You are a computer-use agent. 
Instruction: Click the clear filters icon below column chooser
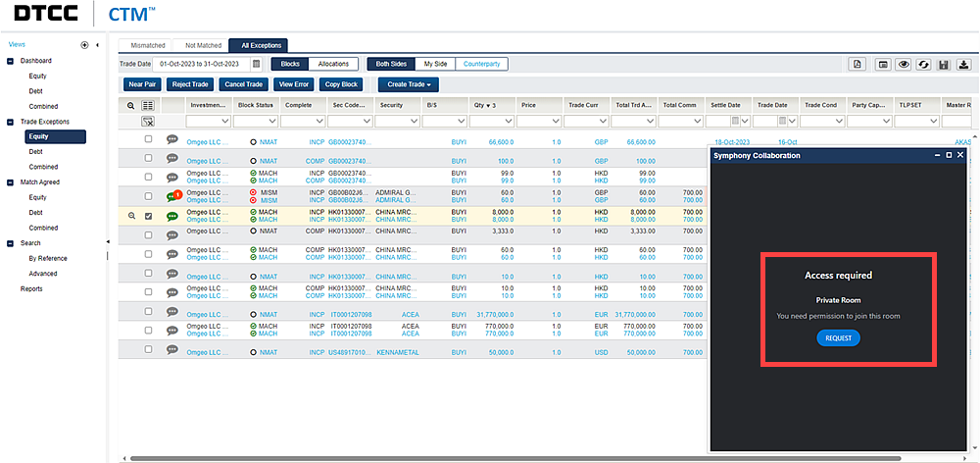pos(148,121)
